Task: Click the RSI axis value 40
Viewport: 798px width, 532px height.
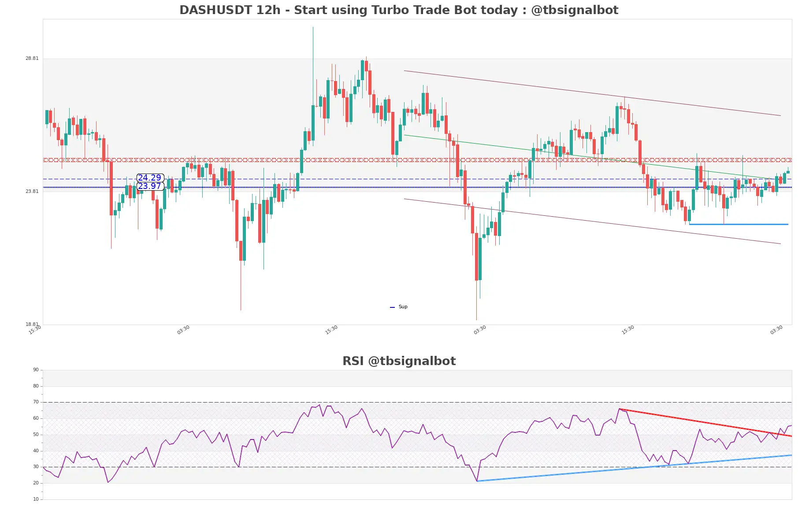Action: 36,451
